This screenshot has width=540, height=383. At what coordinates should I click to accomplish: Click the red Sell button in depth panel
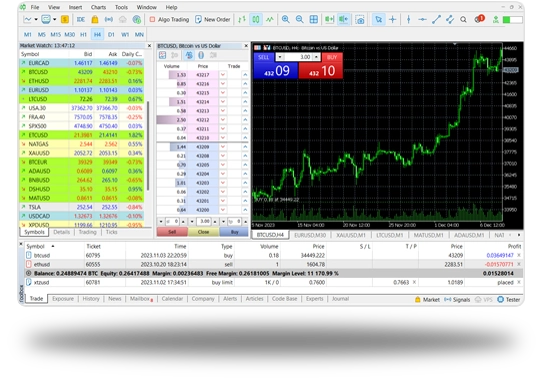[x=172, y=232]
